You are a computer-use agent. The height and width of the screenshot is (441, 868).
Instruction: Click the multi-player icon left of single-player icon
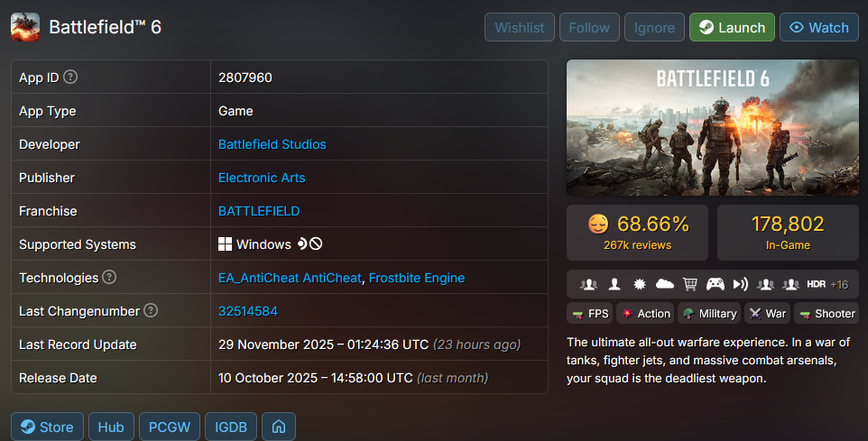click(588, 284)
